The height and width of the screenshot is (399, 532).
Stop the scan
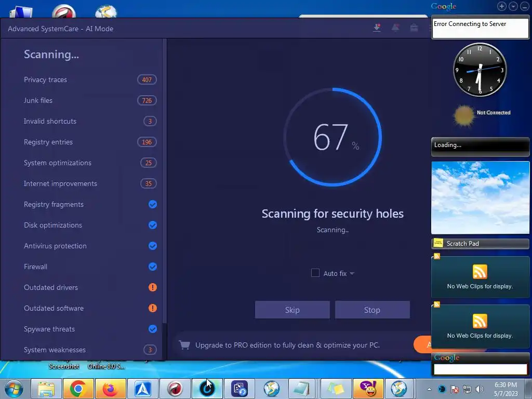372,310
